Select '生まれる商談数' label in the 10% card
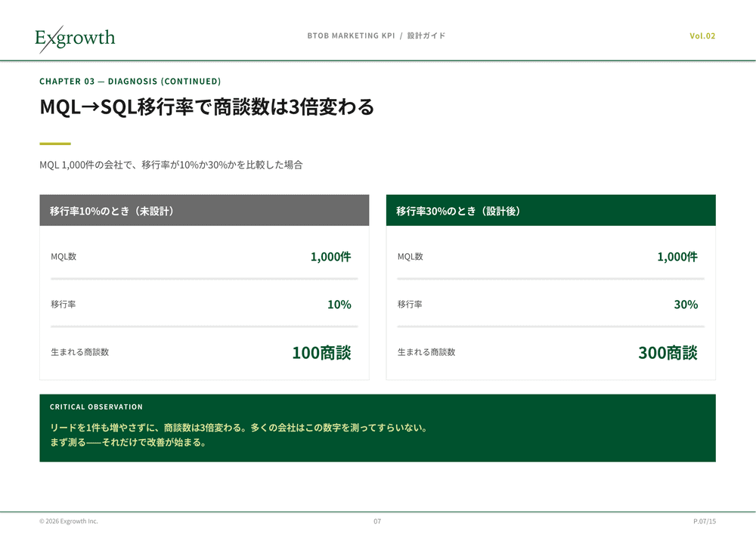Image resolution: width=756 pixels, height=535 pixels. (80, 352)
